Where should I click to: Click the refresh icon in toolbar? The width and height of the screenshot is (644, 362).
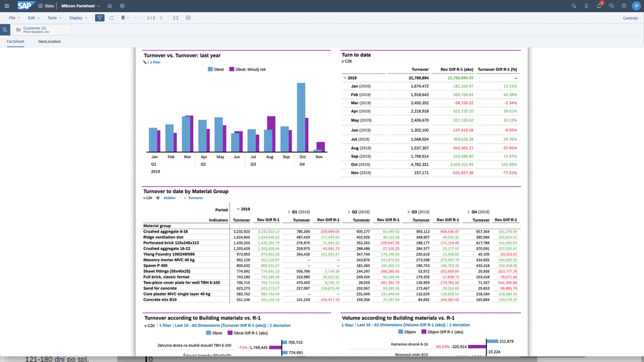point(112,18)
